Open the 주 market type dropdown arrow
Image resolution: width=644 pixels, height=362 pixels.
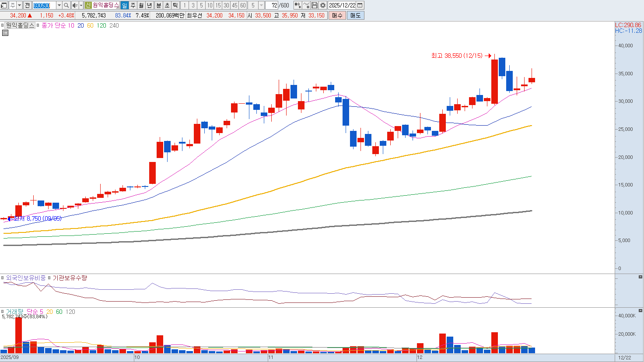pos(20,5)
